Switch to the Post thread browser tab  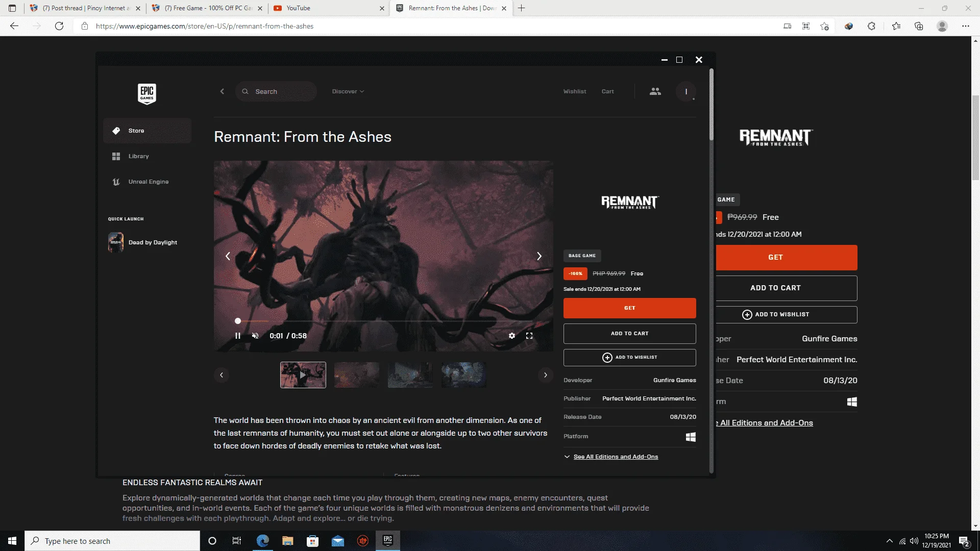(x=86, y=8)
